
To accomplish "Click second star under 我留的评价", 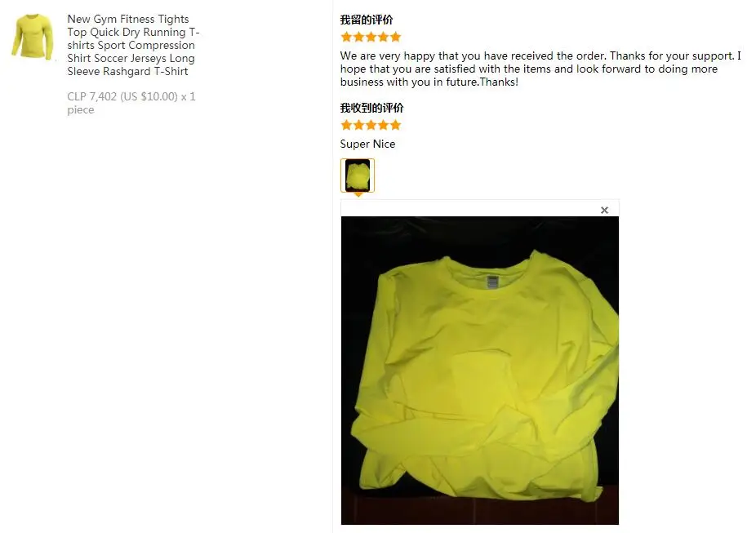I will point(358,37).
